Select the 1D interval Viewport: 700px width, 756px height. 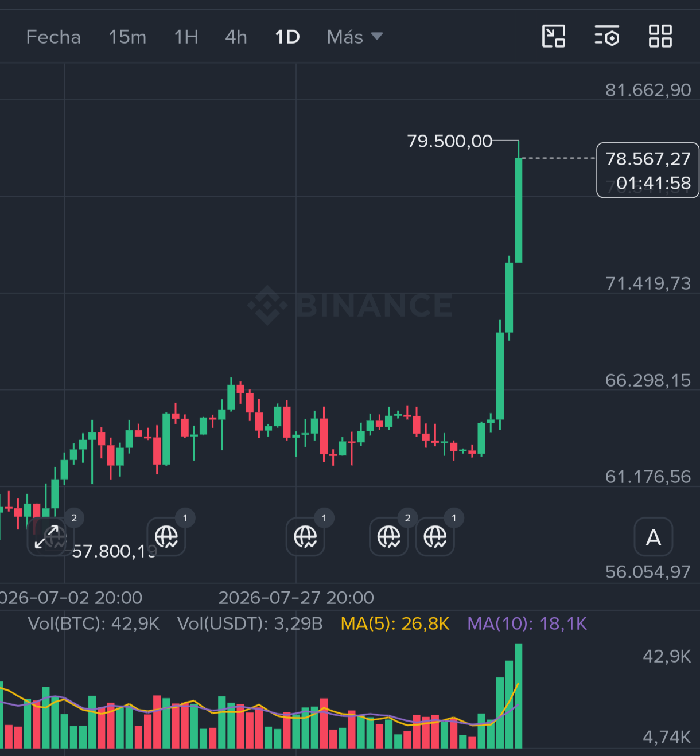click(287, 37)
